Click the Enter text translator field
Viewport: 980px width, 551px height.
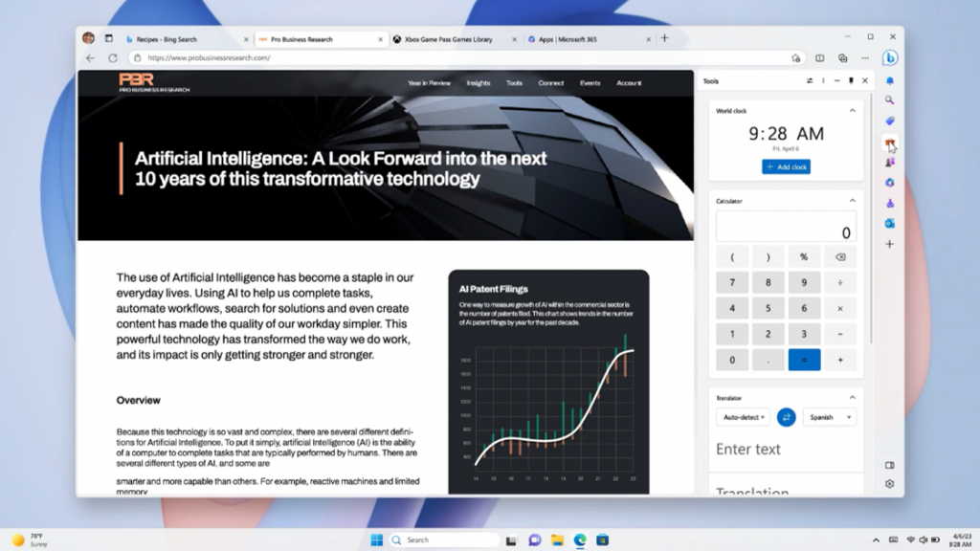coord(756,449)
